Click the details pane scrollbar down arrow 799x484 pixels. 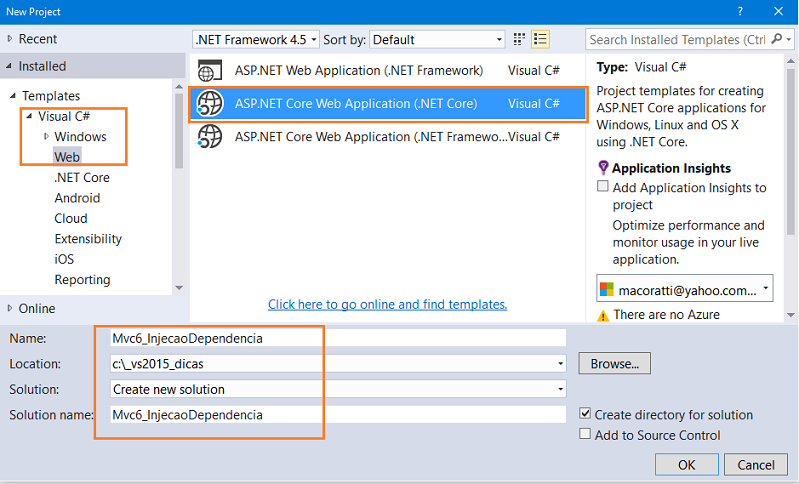791,315
